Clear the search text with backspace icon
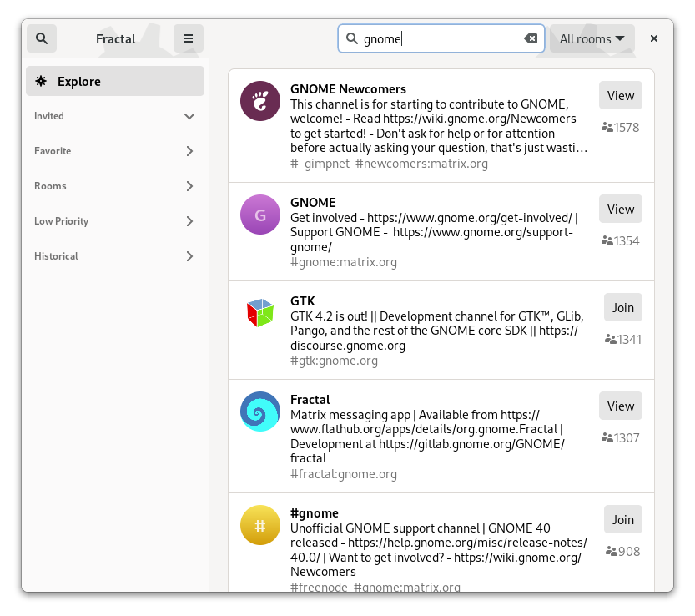This screenshot has height=616, width=695. pos(531,38)
